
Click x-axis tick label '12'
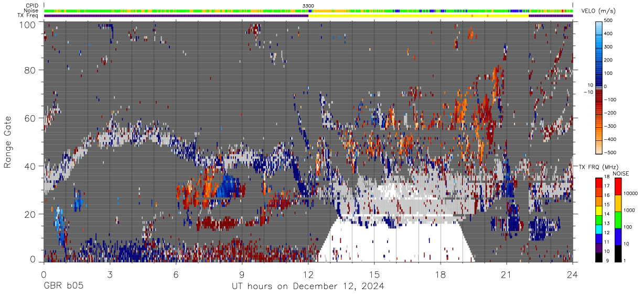tap(308, 274)
